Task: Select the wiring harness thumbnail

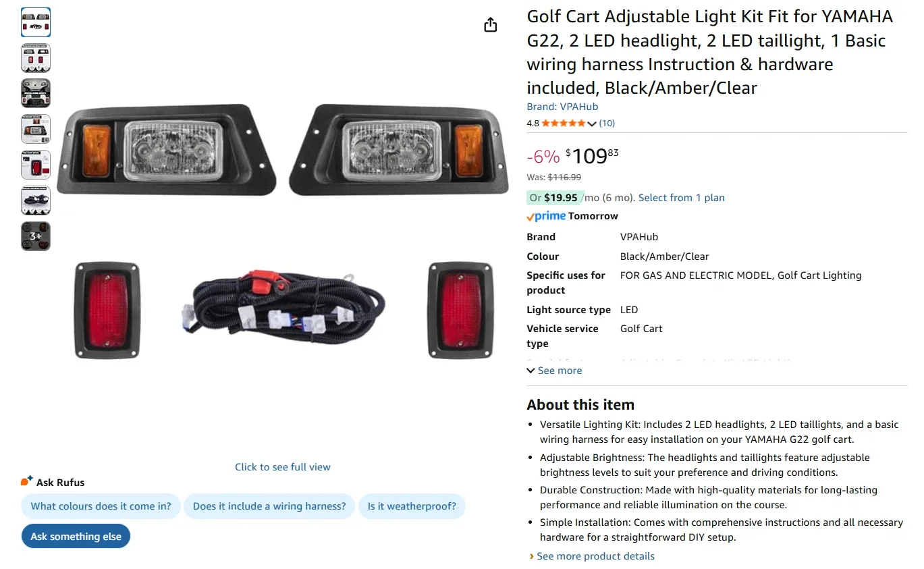Action: (x=35, y=200)
